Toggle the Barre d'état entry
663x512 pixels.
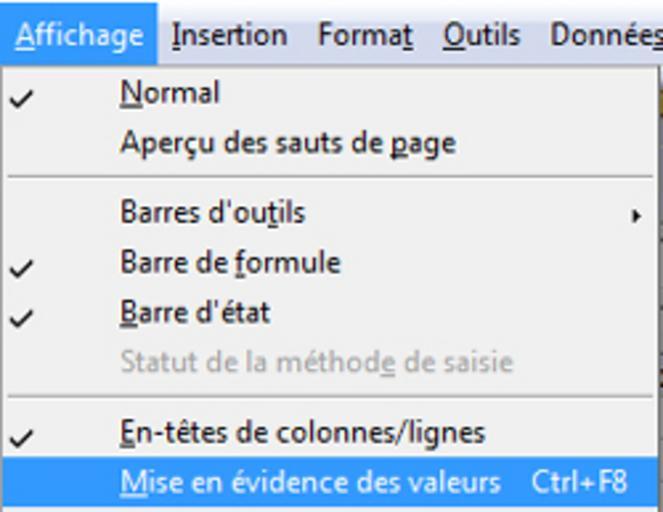tap(195, 312)
